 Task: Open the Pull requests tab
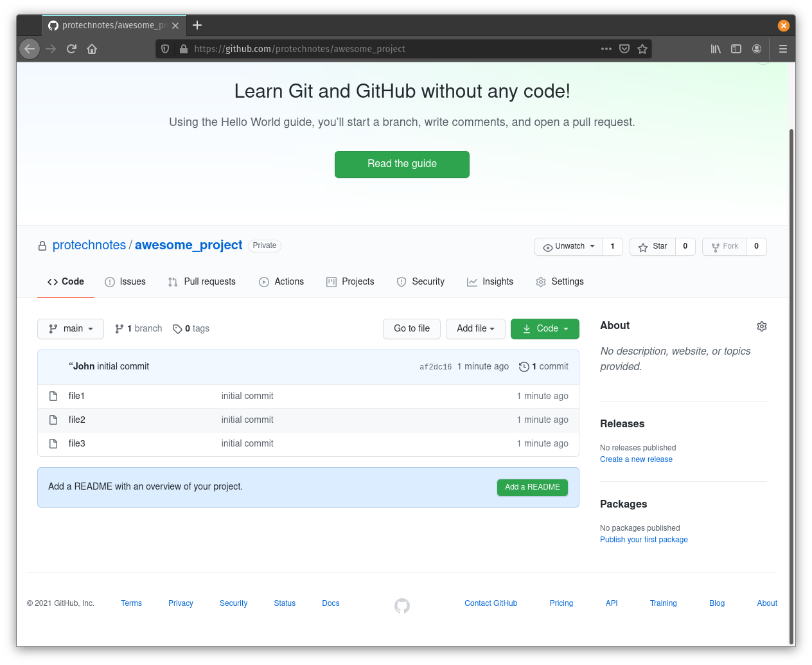click(202, 282)
